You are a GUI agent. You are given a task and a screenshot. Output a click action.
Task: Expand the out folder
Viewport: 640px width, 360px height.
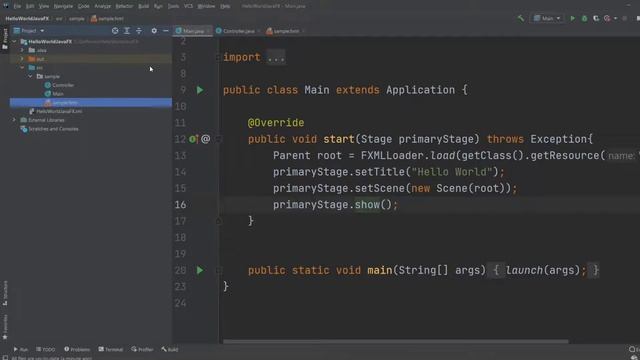22,59
